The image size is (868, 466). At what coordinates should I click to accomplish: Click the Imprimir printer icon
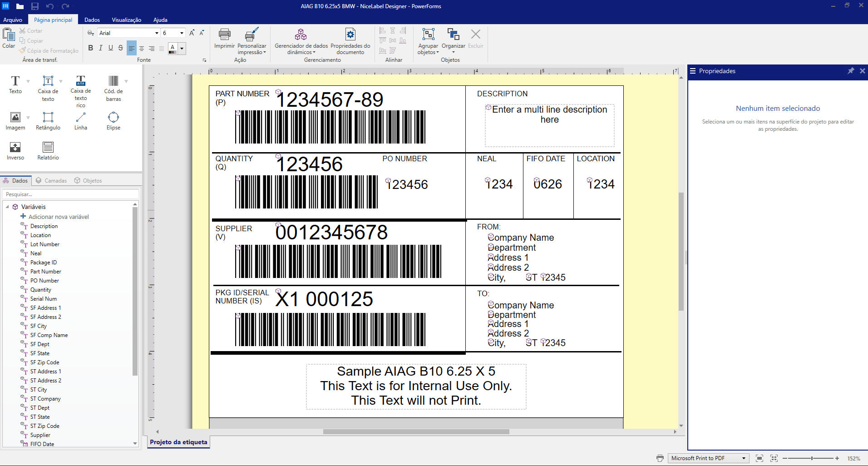point(225,35)
